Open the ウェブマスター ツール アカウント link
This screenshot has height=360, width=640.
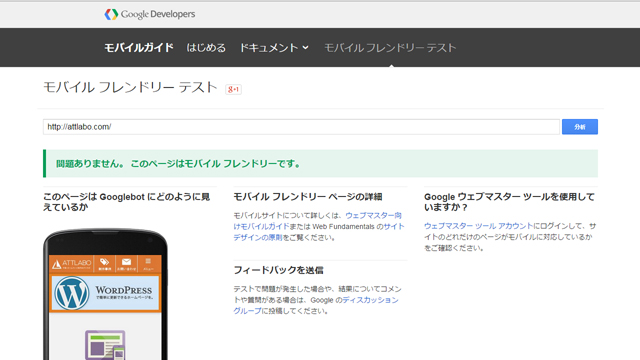[478, 226]
